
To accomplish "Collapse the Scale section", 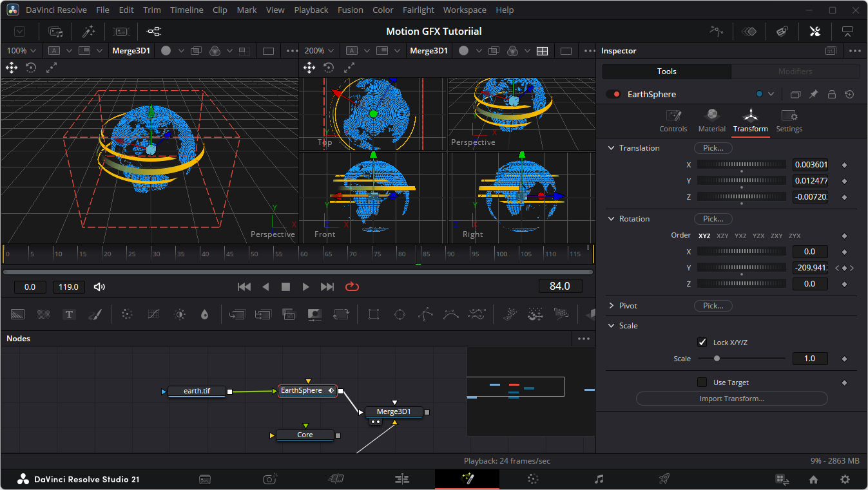I will pos(612,326).
